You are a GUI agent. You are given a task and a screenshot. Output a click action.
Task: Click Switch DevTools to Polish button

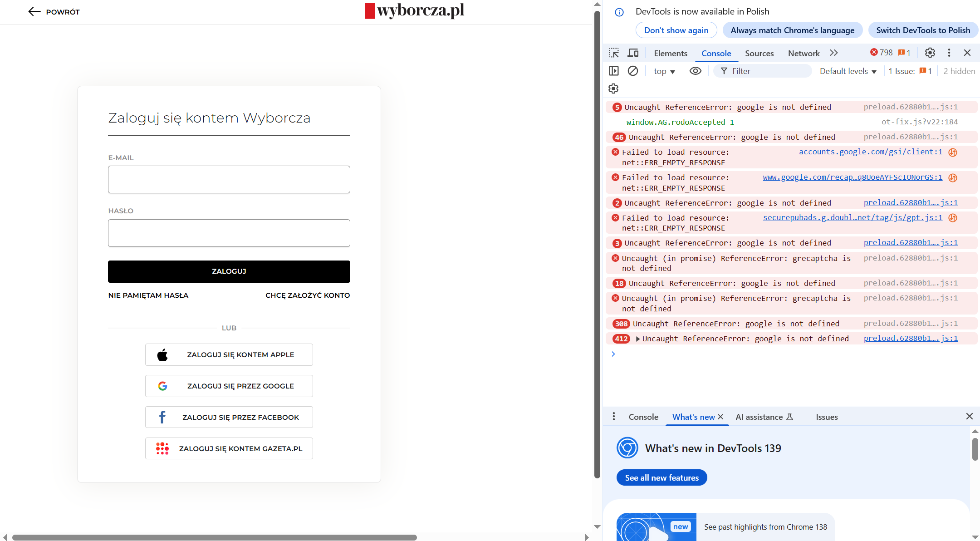(923, 30)
